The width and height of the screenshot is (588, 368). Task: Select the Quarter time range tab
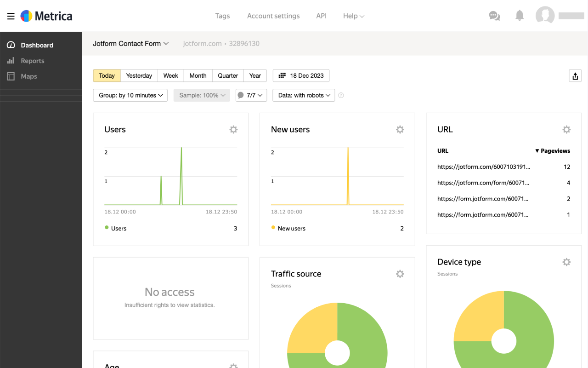click(x=227, y=75)
